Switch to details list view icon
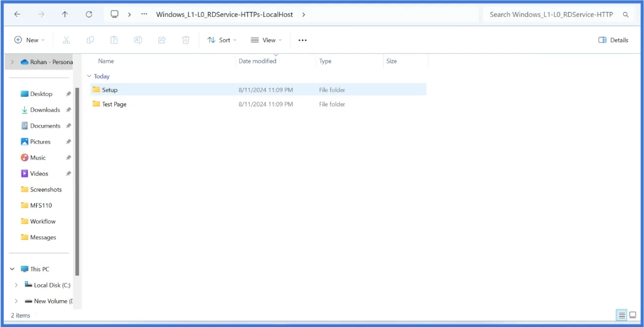Viewport: 644px width, 327px height. (x=622, y=315)
